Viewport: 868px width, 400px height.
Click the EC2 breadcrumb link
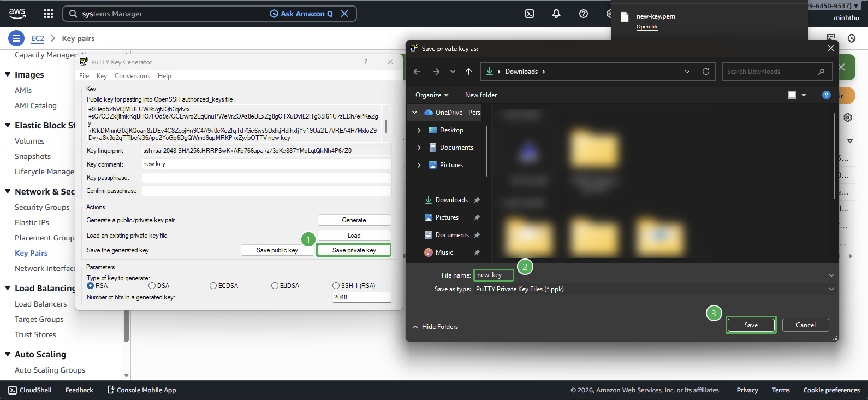point(38,38)
